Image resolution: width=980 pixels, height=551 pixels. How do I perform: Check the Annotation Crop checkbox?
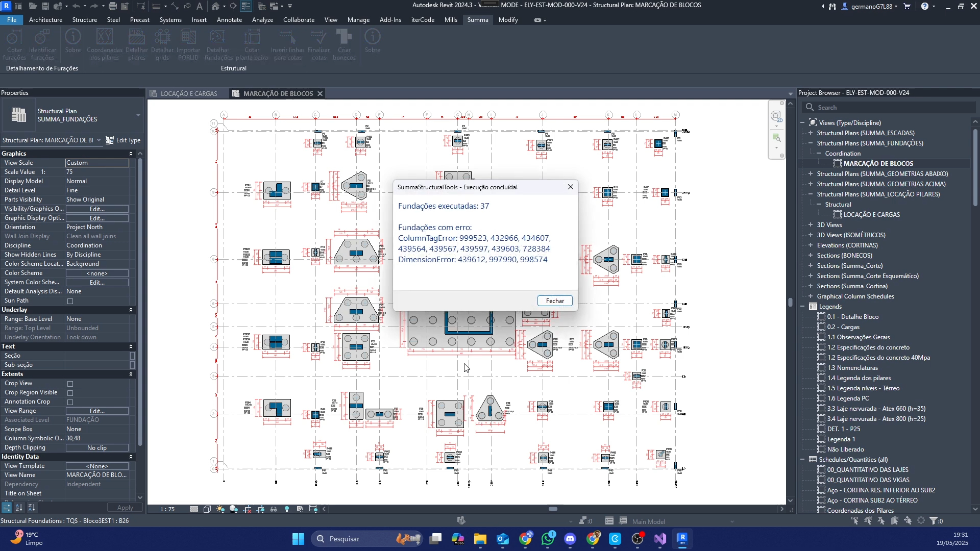[70, 402]
